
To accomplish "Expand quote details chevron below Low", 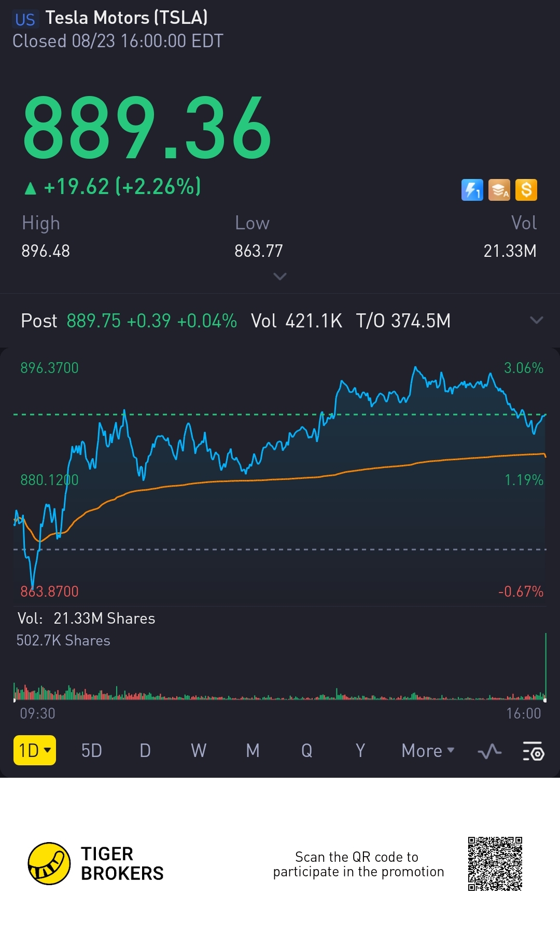I will click(279, 277).
